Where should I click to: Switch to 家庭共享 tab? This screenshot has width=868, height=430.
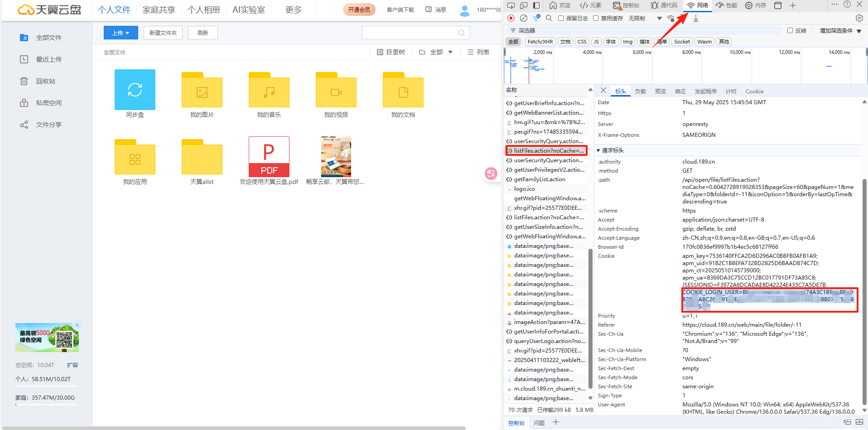159,10
